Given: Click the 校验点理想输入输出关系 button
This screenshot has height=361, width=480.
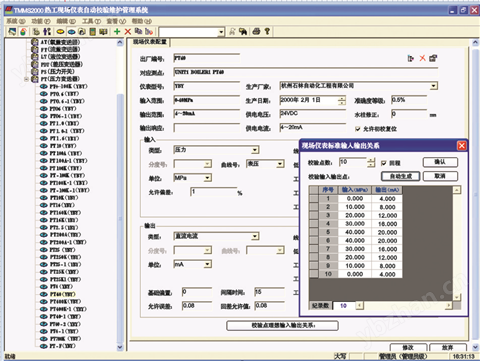Looking at the screenshot, I should [283, 325].
